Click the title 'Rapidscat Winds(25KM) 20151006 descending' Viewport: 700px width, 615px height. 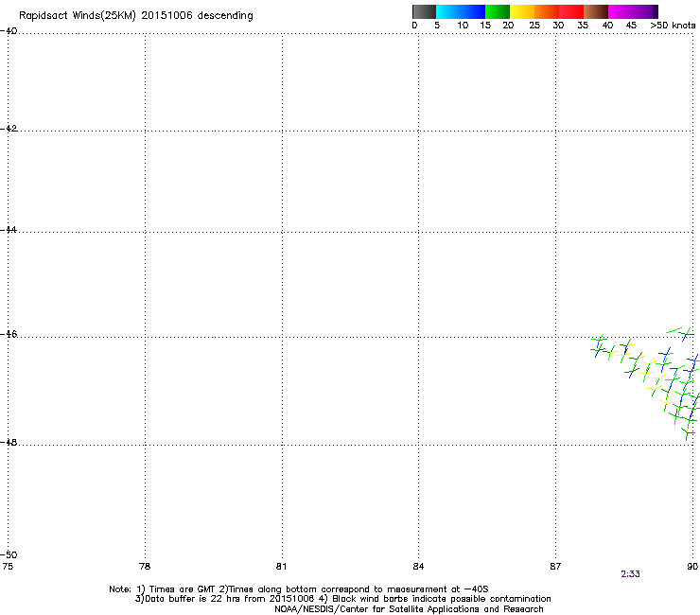(x=135, y=16)
